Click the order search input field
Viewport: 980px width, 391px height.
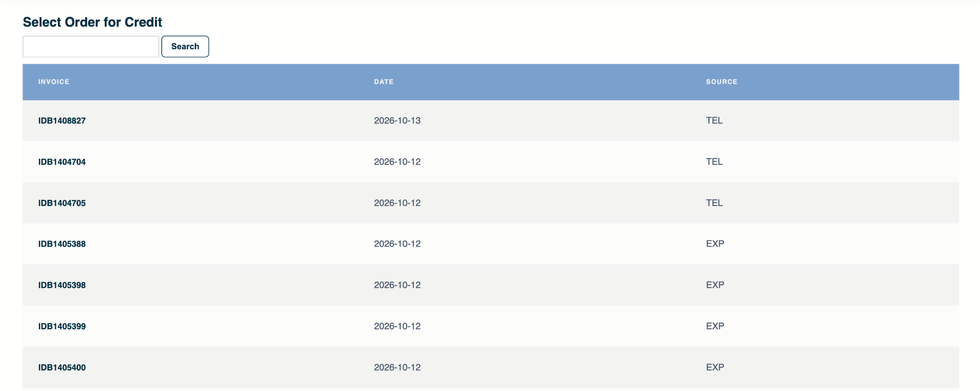91,46
